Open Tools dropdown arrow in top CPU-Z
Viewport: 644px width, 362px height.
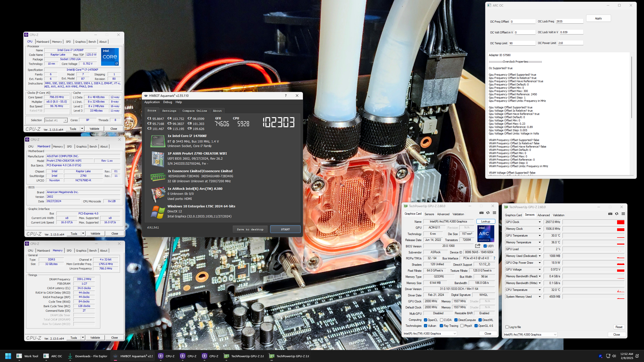coord(82,129)
